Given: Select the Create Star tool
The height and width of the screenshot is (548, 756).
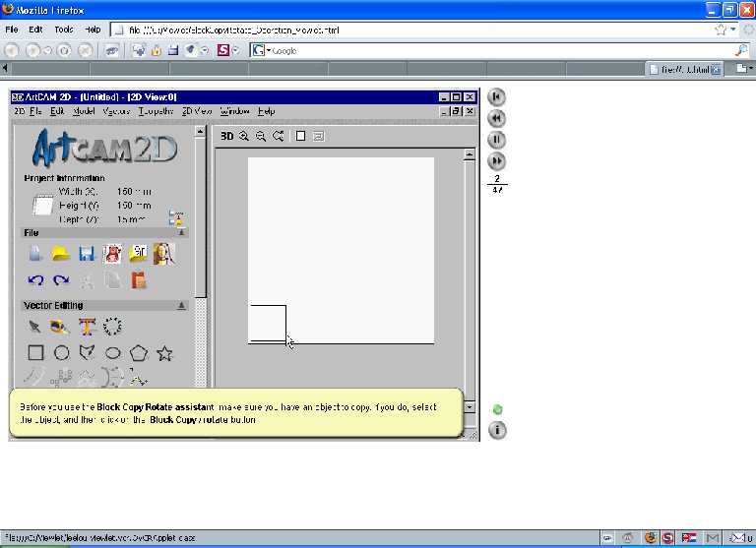Looking at the screenshot, I should click(164, 353).
